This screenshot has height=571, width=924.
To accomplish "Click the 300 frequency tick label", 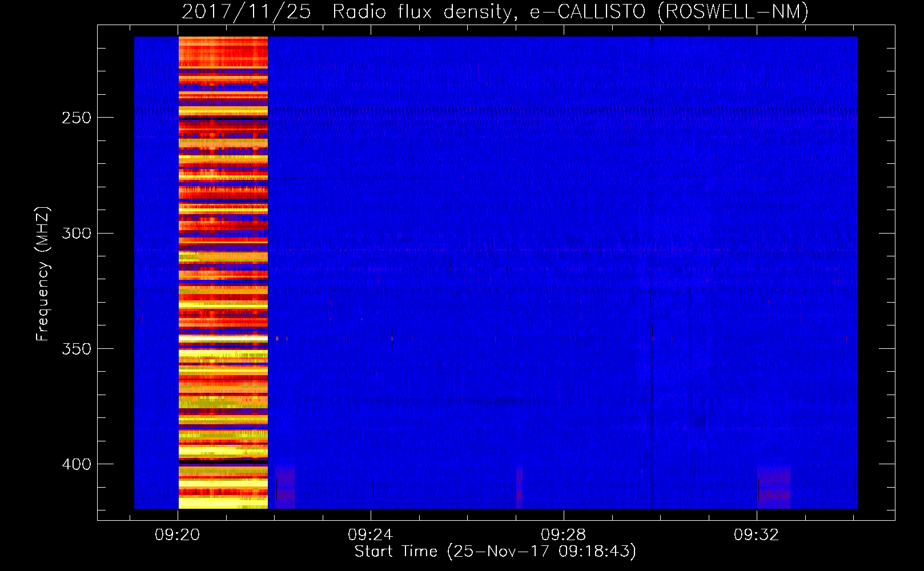I will (77, 233).
